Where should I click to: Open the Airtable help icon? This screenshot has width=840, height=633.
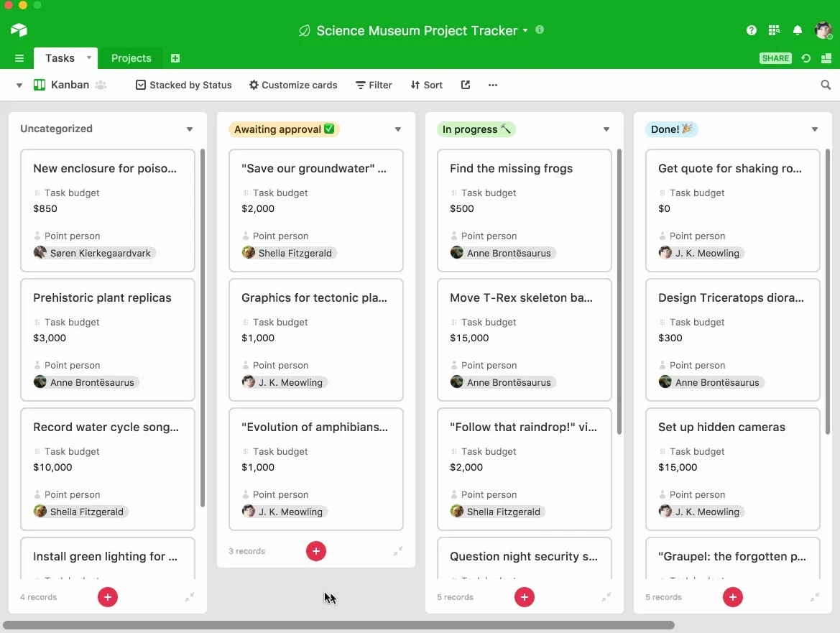[x=751, y=29]
